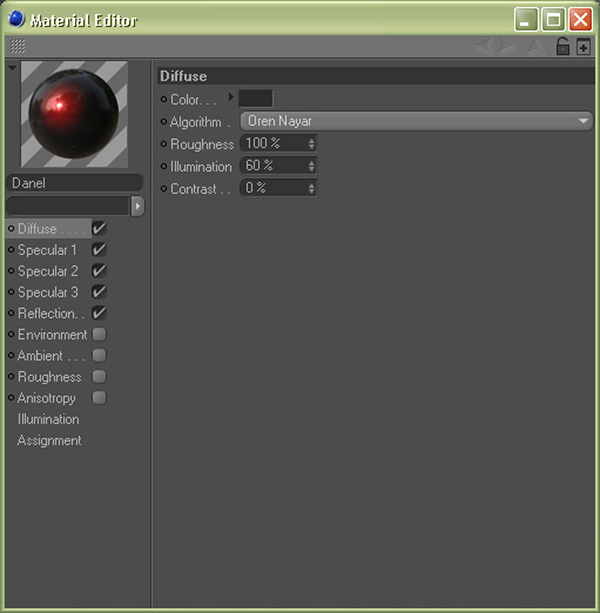Image resolution: width=600 pixels, height=613 pixels.
Task: Click the blue sphere icon in title bar
Action: (16, 19)
